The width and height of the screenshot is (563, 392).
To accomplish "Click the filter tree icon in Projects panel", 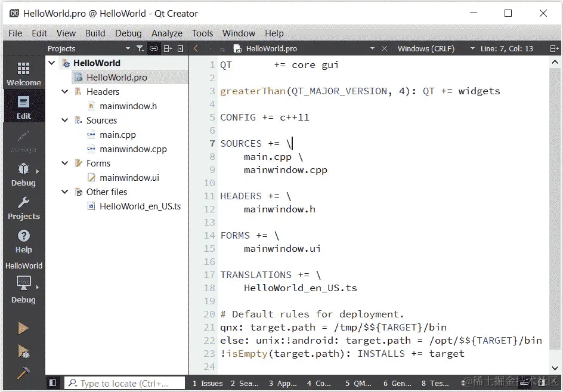I will pyautogui.click(x=140, y=48).
